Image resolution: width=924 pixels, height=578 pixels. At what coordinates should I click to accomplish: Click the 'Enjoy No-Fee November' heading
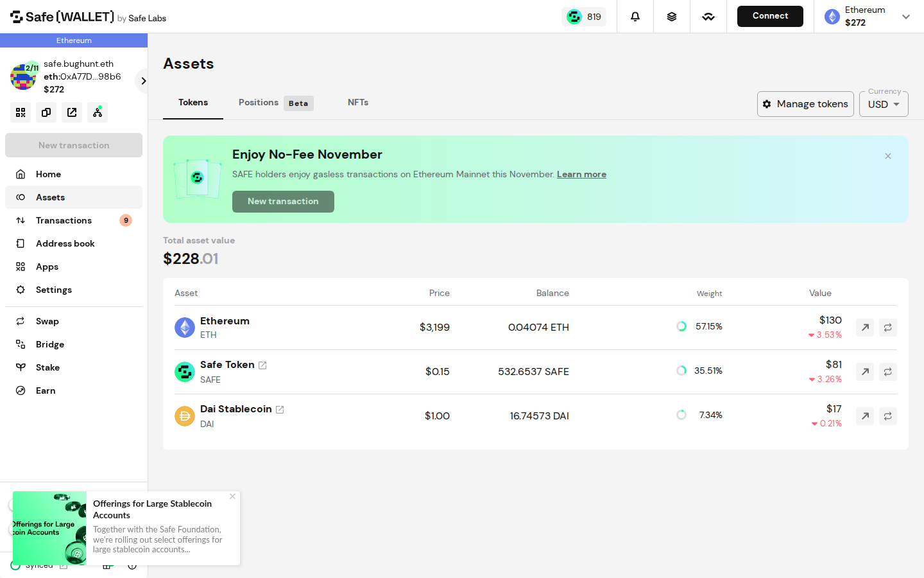click(x=307, y=155)
